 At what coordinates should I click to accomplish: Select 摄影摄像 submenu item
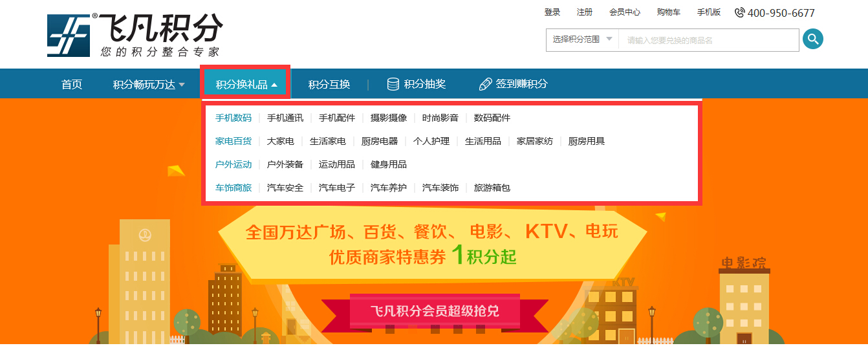pos(389,118)
